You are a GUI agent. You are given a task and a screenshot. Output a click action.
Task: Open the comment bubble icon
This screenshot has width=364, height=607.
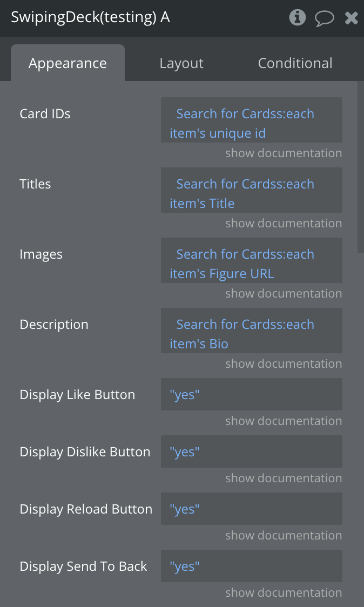[325, 18]
